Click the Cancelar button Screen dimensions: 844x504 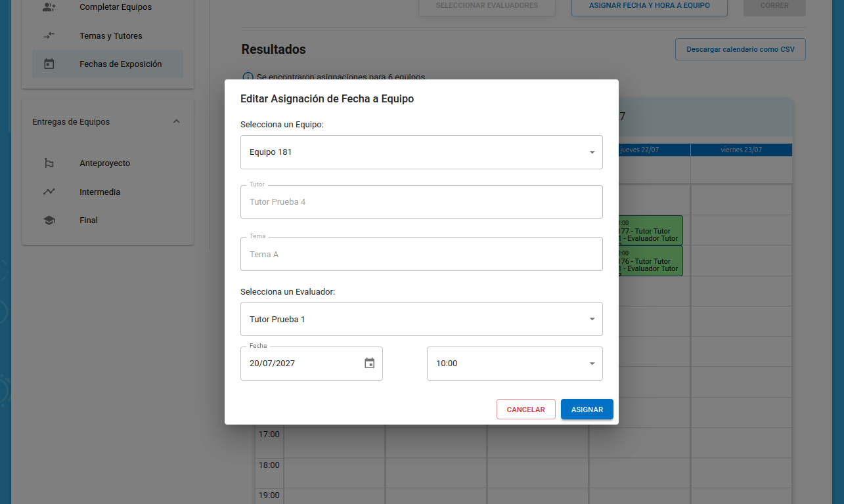click(x=525, y=409)
